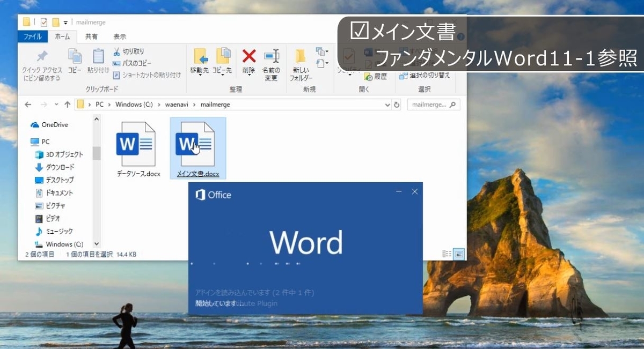The height and width of the screenshot is (349, 644).
Task: Open recent locations dropdown beside forward arrow
Action: tap(56, 105)
